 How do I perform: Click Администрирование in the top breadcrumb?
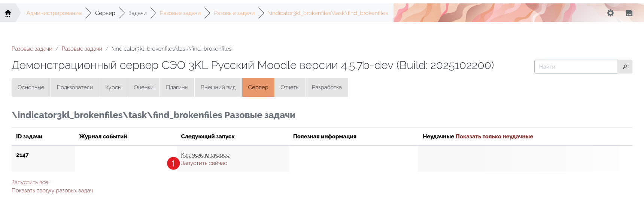[54, 13]
